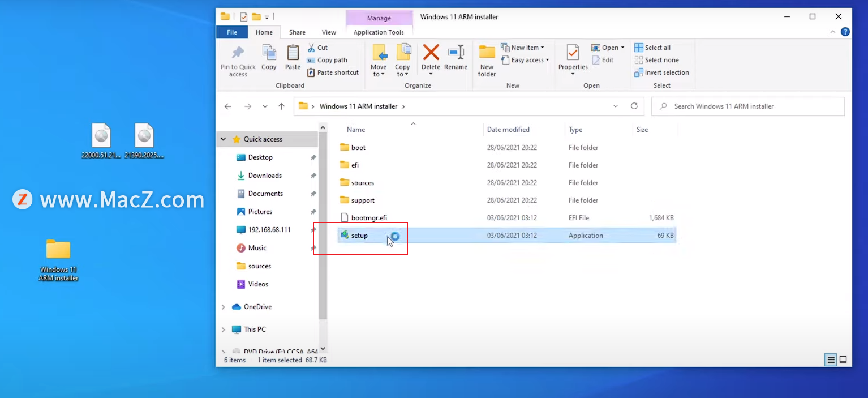Viewport: 868px width, 398px height.
Task: Expand the OneDrive tree node
Action: [x=224, y=307]
